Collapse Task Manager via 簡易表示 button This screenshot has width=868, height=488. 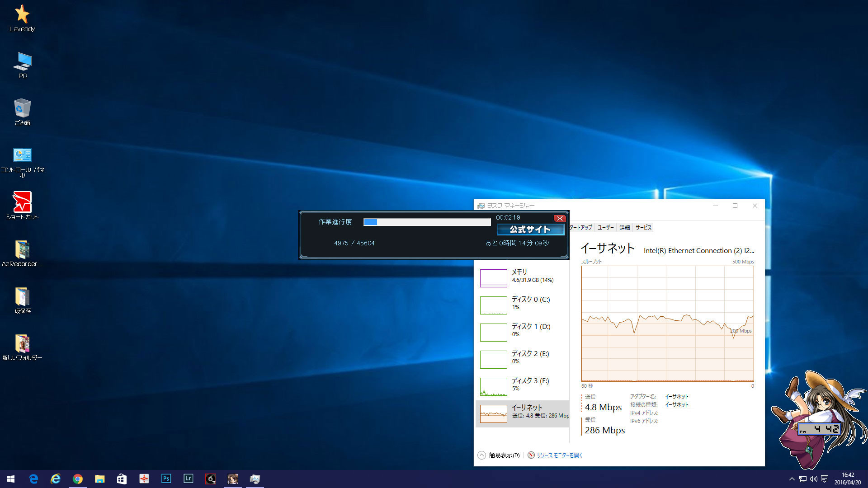[x=499, y=455]
